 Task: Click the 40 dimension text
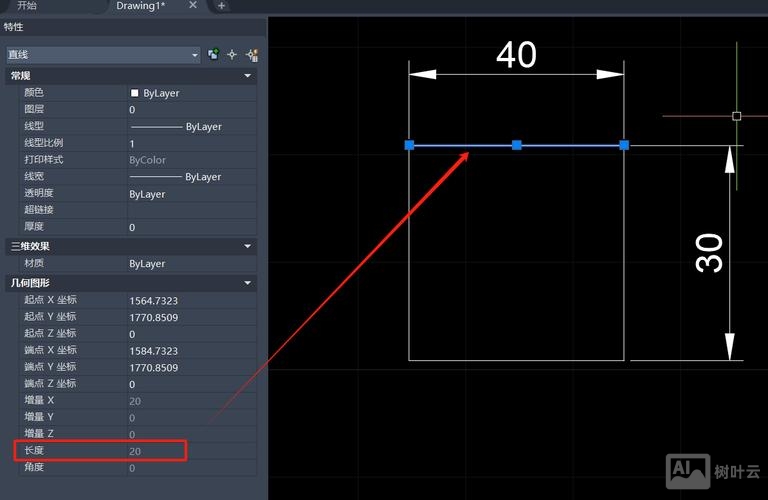[516, 55]
